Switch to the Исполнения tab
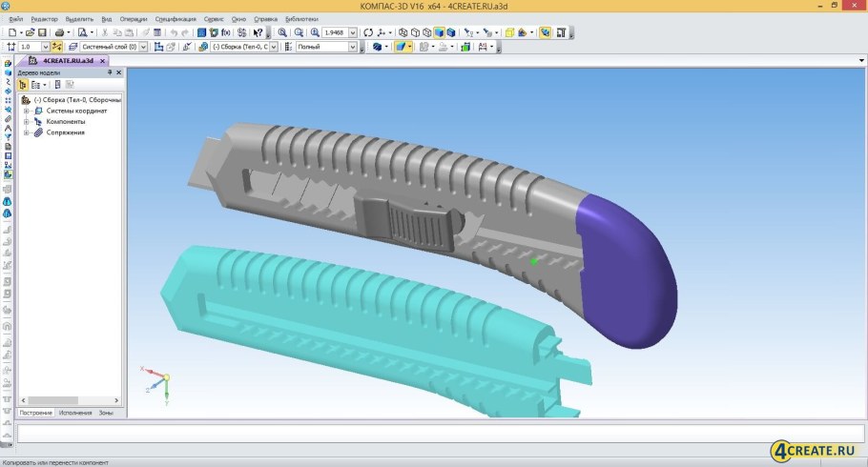868x467 pixels. [x=75, y=413]
